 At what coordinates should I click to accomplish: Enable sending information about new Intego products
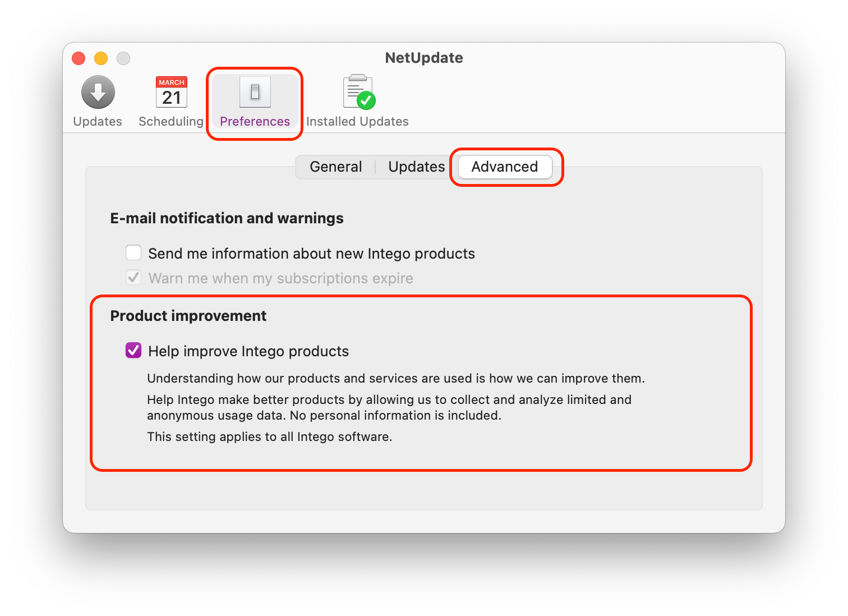pyautogui.click(x=133, y=252)
